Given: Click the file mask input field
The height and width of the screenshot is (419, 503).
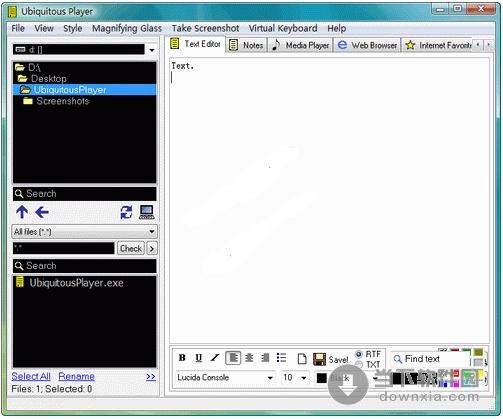Looking at the screenshot, I should (x=63, y=249).
